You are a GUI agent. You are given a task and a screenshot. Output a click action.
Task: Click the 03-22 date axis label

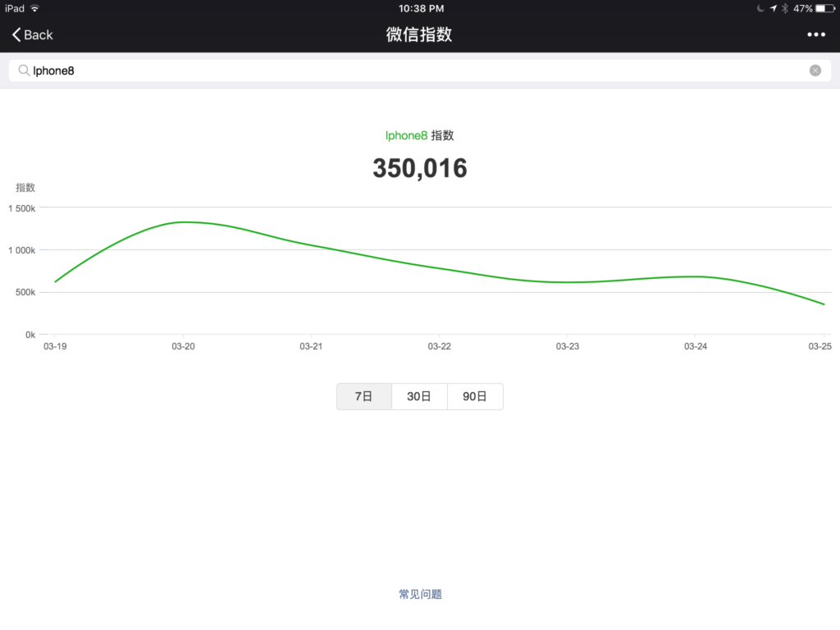(x=440, y=347)
